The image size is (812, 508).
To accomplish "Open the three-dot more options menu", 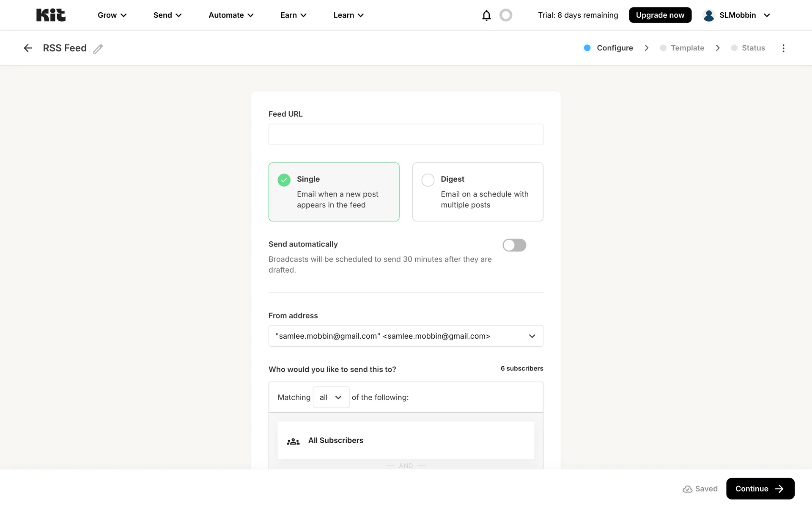I will (x=783, y=48).
